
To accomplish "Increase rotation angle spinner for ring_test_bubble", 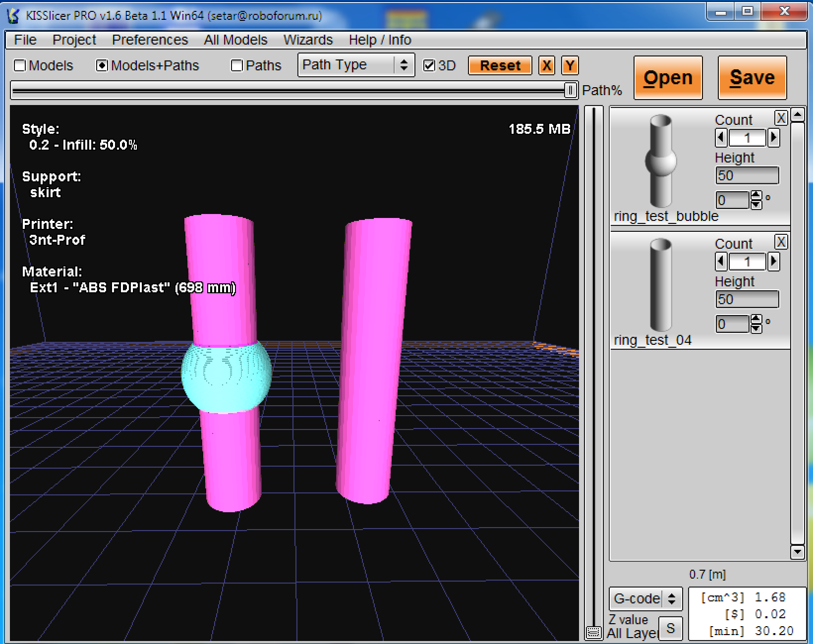I will pos(756,196).
